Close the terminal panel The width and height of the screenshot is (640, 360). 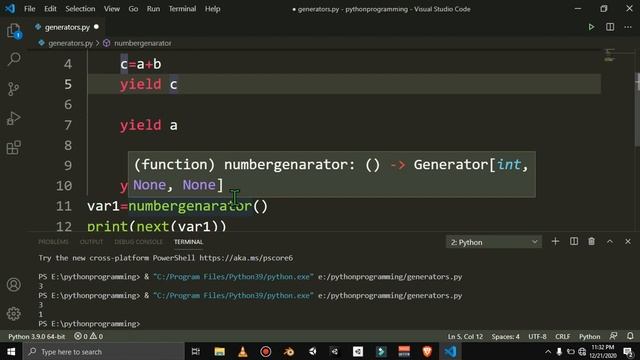coord(628,242)
